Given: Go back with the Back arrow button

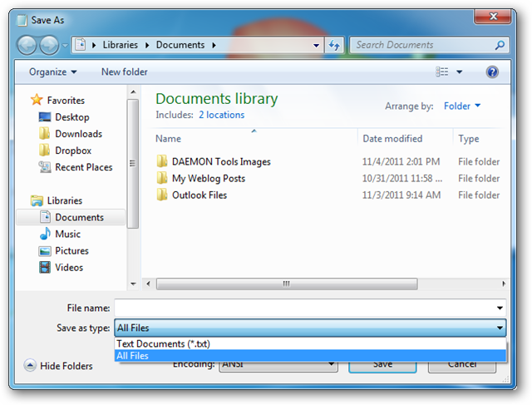Looking at the screenshot, I should point(27,45).
